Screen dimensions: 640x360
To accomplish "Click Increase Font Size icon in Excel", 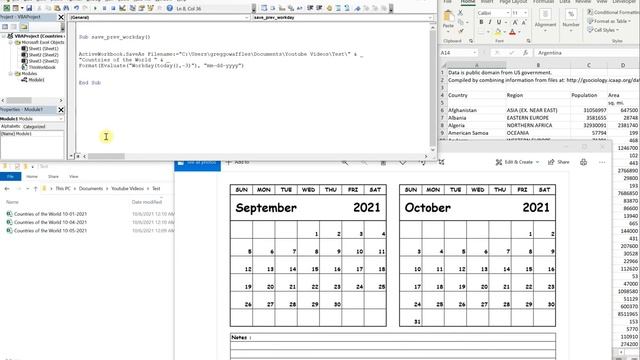I will 515,22.
